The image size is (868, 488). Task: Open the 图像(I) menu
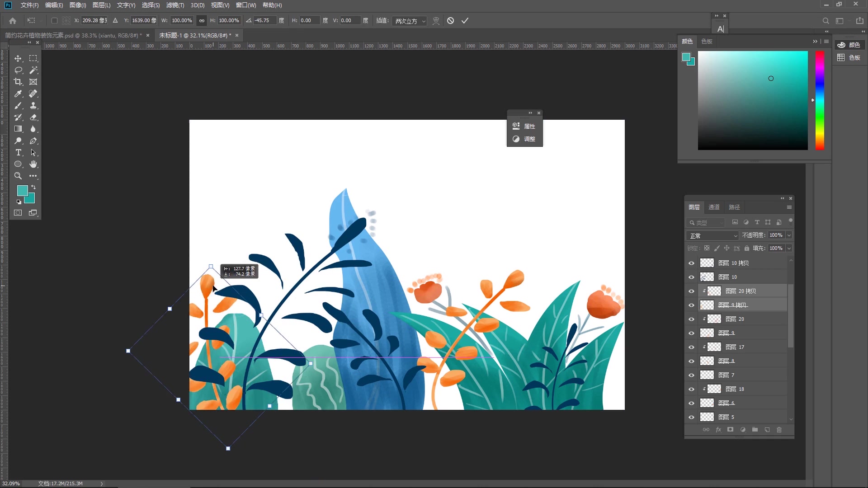(78, 5)
